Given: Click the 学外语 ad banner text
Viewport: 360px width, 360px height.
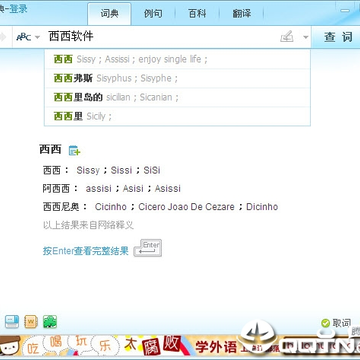Looking at the screenshot, I should click(216, 347).
